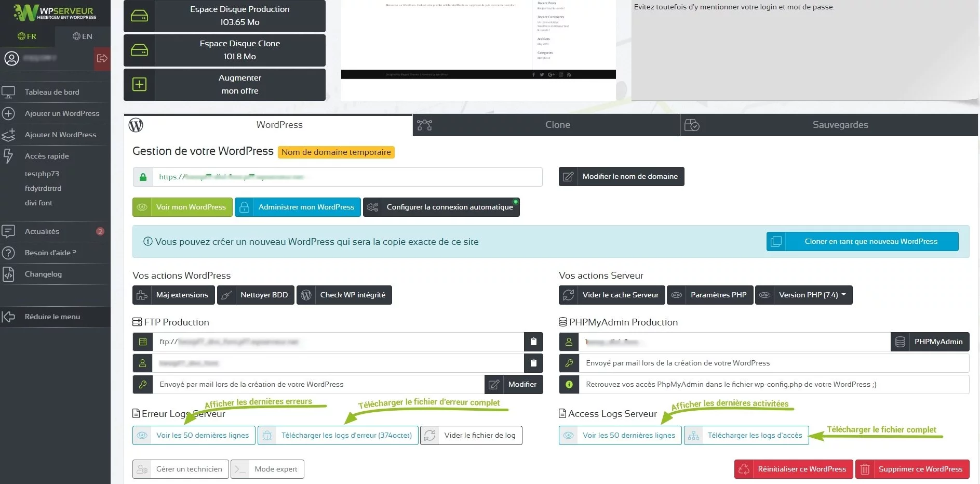Click Vider le fichier de log
This screenshot has width=980, height=484.
tap(471, 435)
